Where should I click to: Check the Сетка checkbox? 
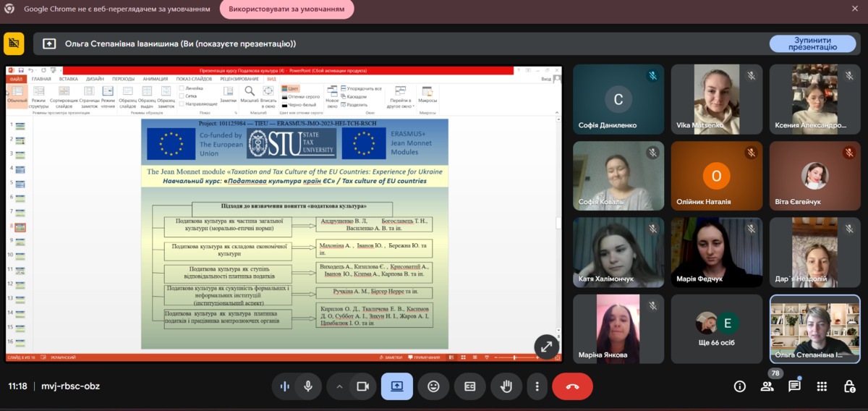(182, 96)
